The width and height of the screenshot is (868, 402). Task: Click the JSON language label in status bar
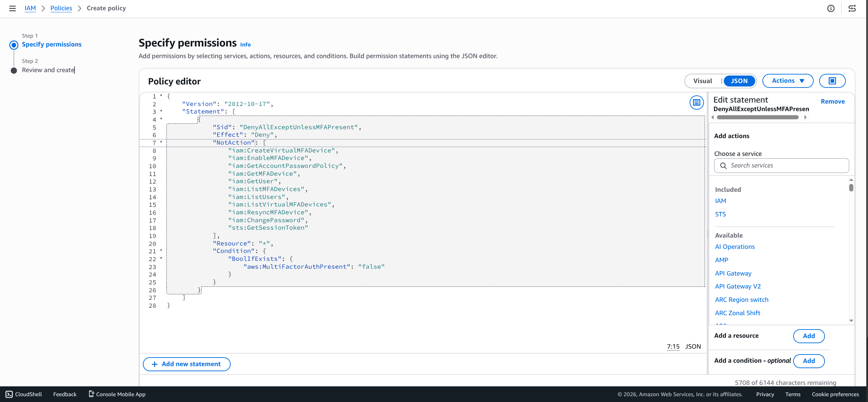693,347
